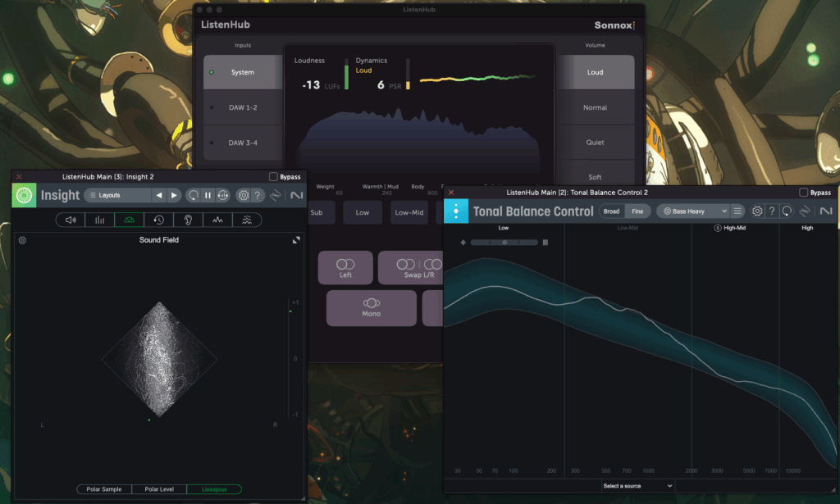Switch to Polar Level view
The height and width of the screenshot is (504, 840).
pyautogui.click(x=159, y=489)
